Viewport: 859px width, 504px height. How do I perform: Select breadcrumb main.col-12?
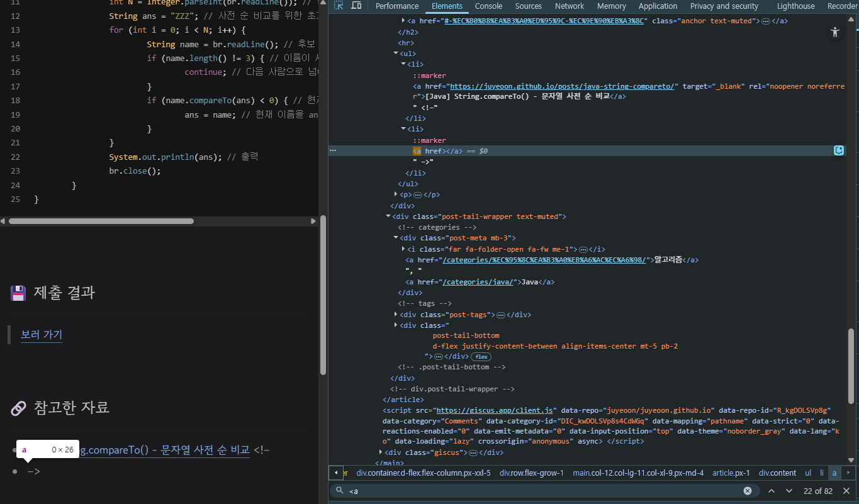coord(638,473)
